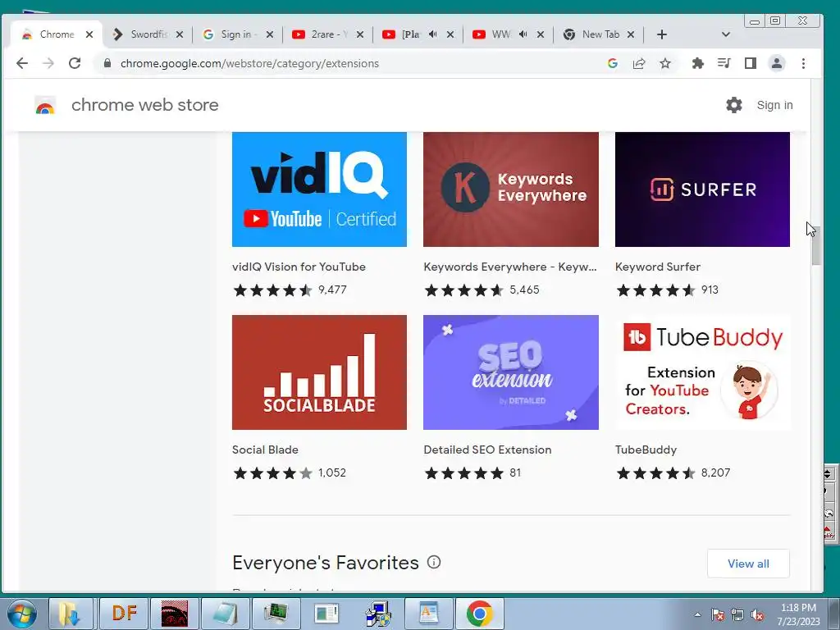This screenshot has height=630, width=840.
Task: Click the Keywords Everywhere red thumbnail
Action: coord(511,189)
